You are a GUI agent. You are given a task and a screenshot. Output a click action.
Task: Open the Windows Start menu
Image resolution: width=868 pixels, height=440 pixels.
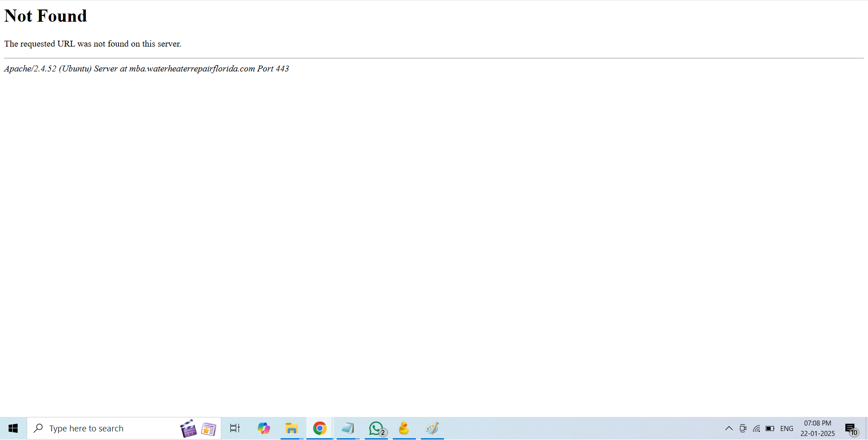tap(13, 428)
